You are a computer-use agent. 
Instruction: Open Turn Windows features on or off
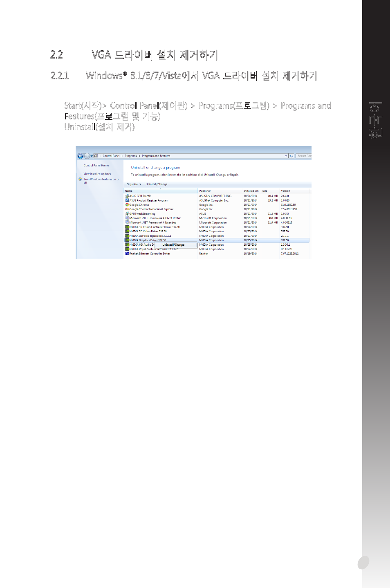click(x=101, y=181)
